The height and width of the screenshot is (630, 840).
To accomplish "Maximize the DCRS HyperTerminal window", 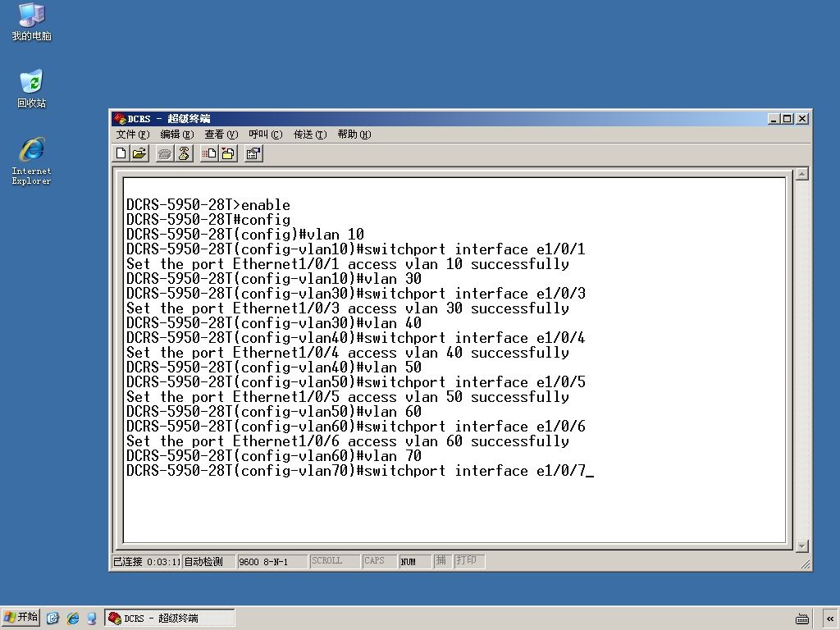I will point(787,118).
